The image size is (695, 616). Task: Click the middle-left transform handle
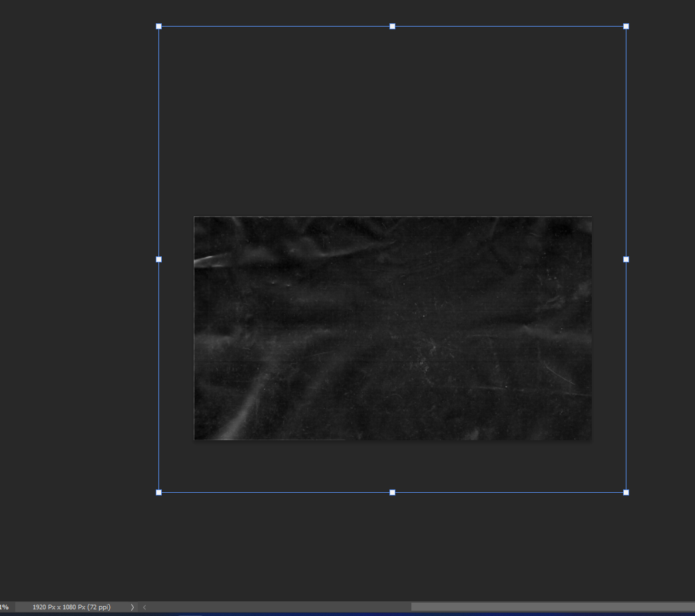point(159,259)
